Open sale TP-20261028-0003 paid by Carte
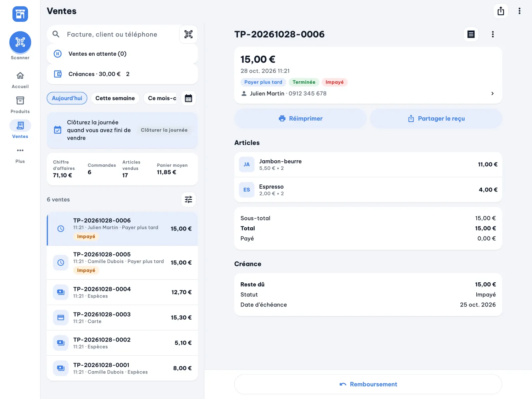532x399 pixels. tap(122, 317)
